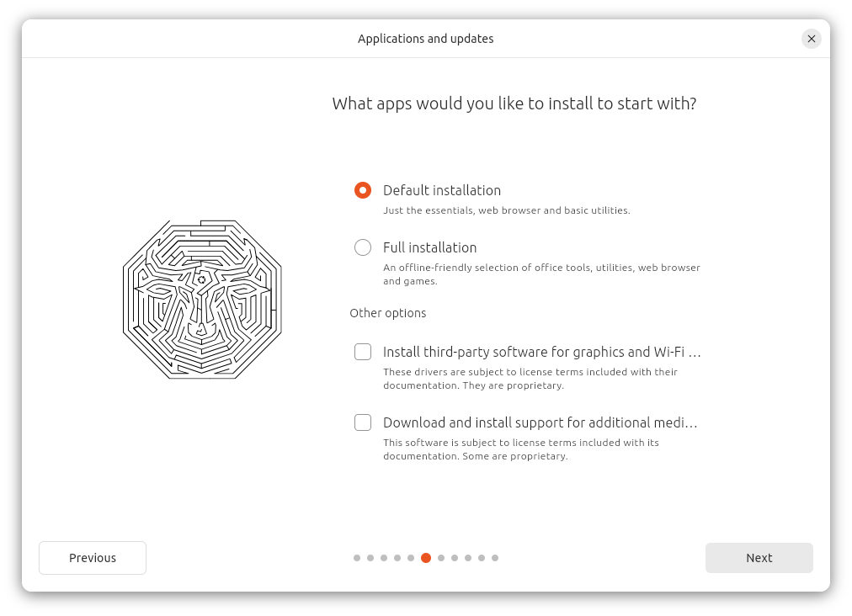The height and width of the screenshot is (616, 852).
Task: Go to the Next installer step
Action: [x=759, y=558]
